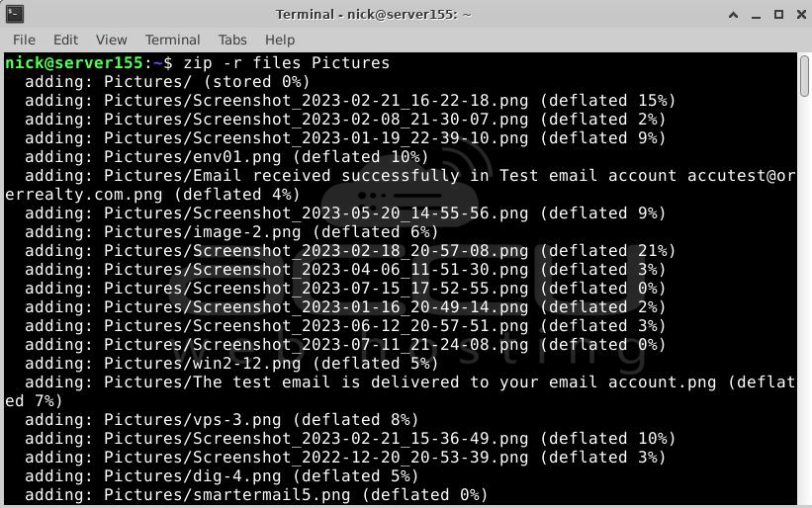Viewport: 812px width, 508px height.
Task: Click the zip -r files Pictures command
Action: point(287,63)
